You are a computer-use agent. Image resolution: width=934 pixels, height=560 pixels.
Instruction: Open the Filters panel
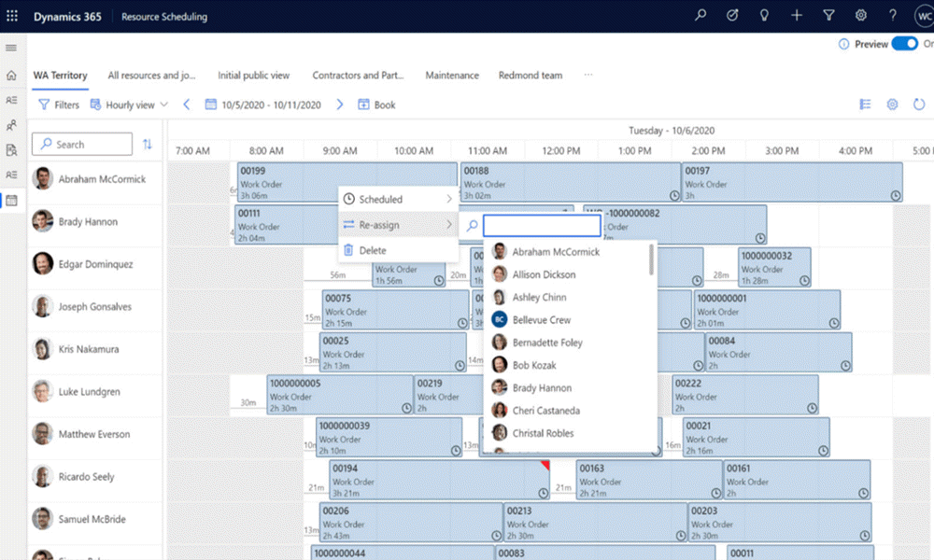[59, 105]
